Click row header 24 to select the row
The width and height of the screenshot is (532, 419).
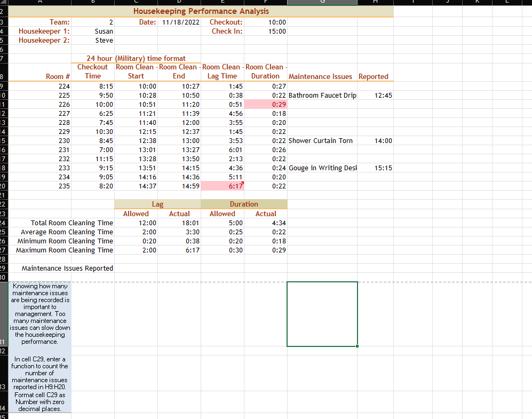(x=4, y=223)
